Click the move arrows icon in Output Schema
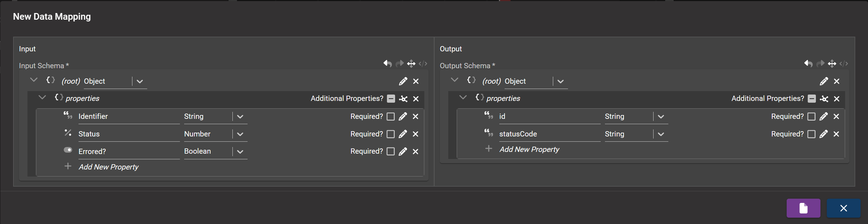This screenshot has height=224, width=868. click(832, 64)
